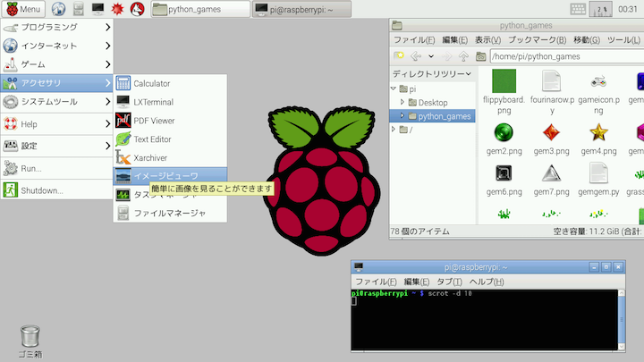
Task: Click the home folder icon in toolbar
Action: point(480,55)
